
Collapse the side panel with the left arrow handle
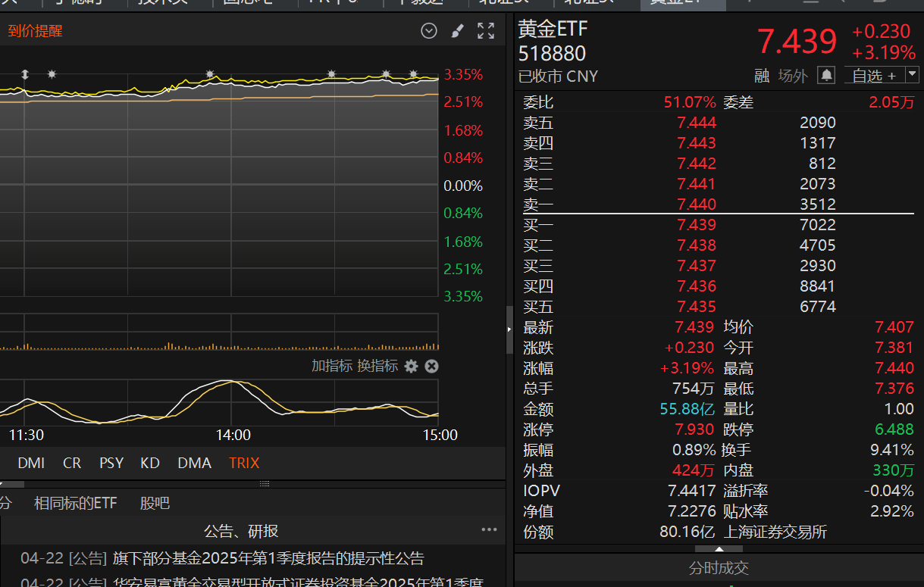508,329
